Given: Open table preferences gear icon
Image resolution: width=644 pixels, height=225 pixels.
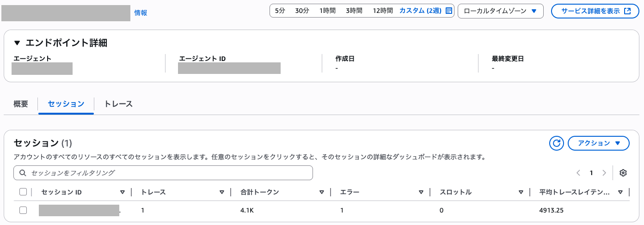Looking at the screenshot, I should 623,173.
